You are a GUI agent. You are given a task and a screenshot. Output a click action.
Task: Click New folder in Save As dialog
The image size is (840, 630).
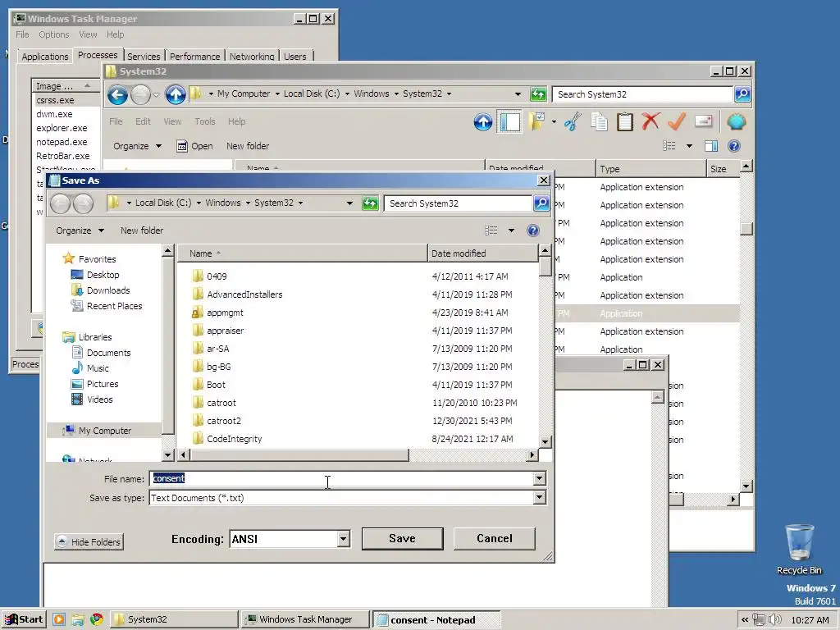(141, 231)
